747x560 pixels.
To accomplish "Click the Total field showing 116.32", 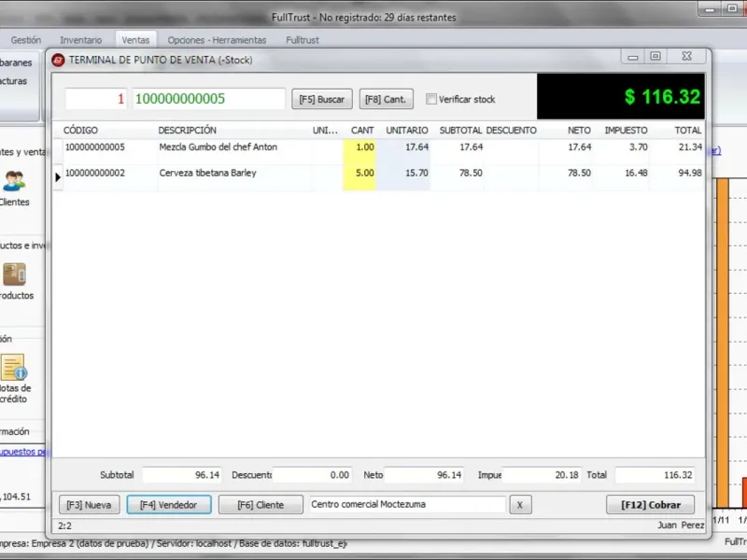I will (x=655, y=475).
